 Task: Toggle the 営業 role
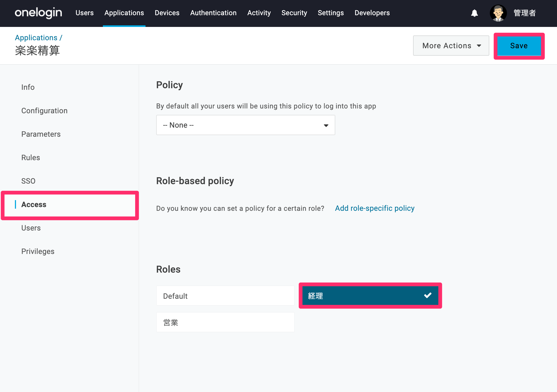(225, 322)
